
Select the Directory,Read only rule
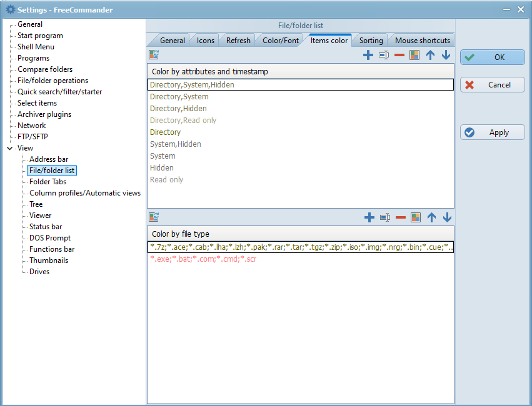301,121
